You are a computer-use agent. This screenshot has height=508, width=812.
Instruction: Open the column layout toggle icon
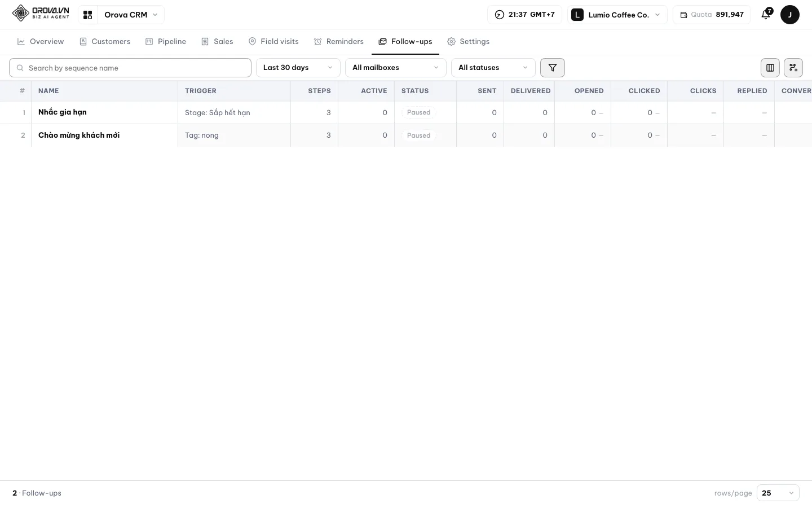(770, 68)
